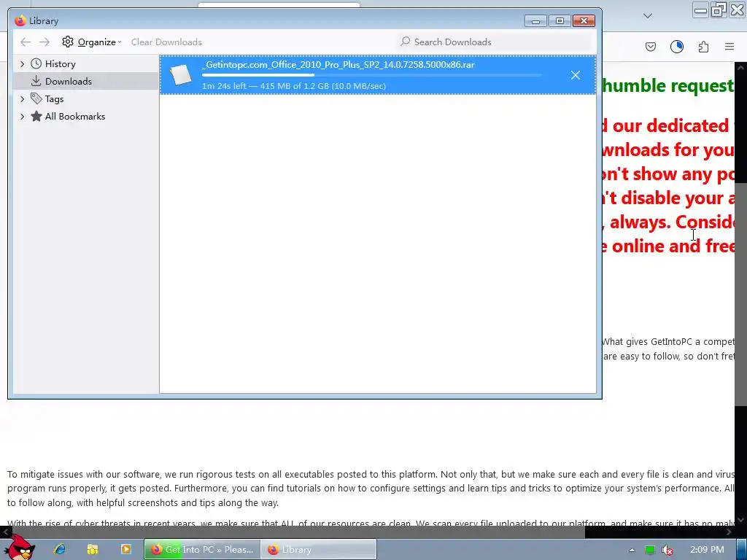The image size is (747, 560).
Task: Cancel the Office 2010 rar download
Action: coord(576,75)
